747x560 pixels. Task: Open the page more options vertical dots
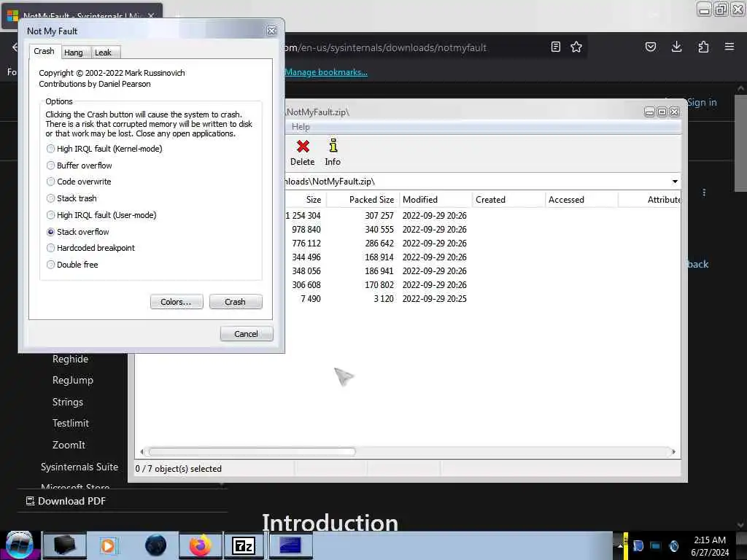coord(704,192)
